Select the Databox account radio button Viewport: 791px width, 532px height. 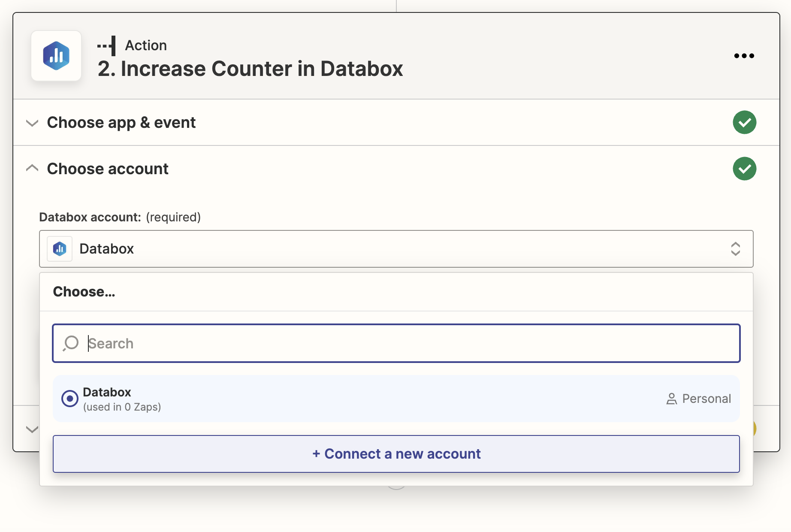[69, 399]
